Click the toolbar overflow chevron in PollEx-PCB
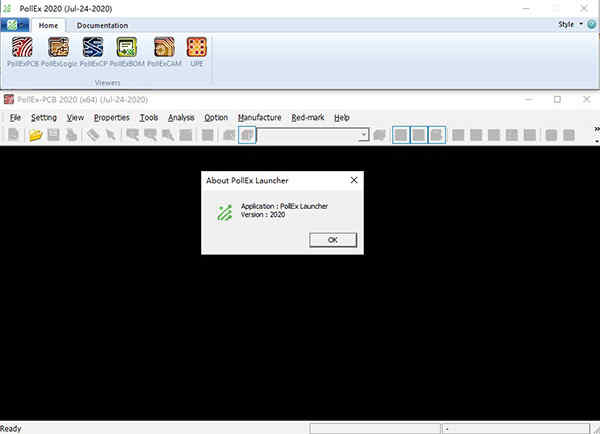 (x=597, y=129)
